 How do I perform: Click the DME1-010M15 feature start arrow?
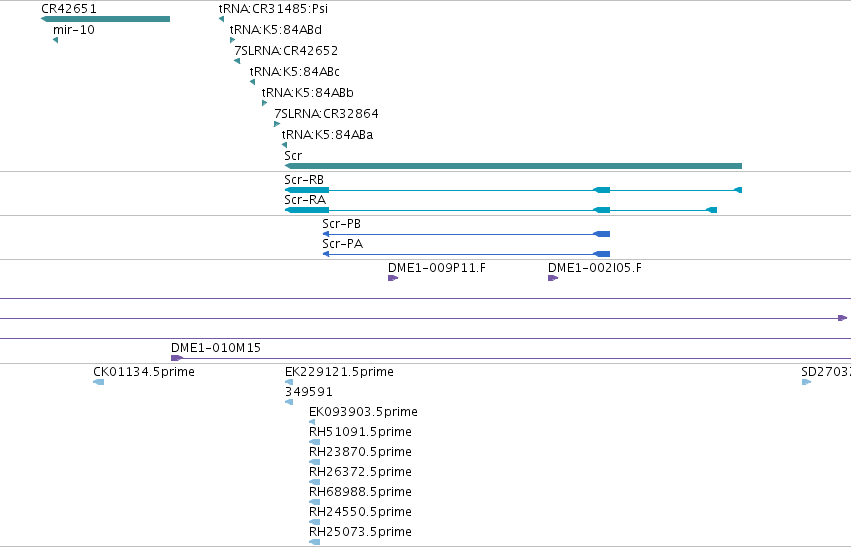pyautogui.click(x=176, y=358)
